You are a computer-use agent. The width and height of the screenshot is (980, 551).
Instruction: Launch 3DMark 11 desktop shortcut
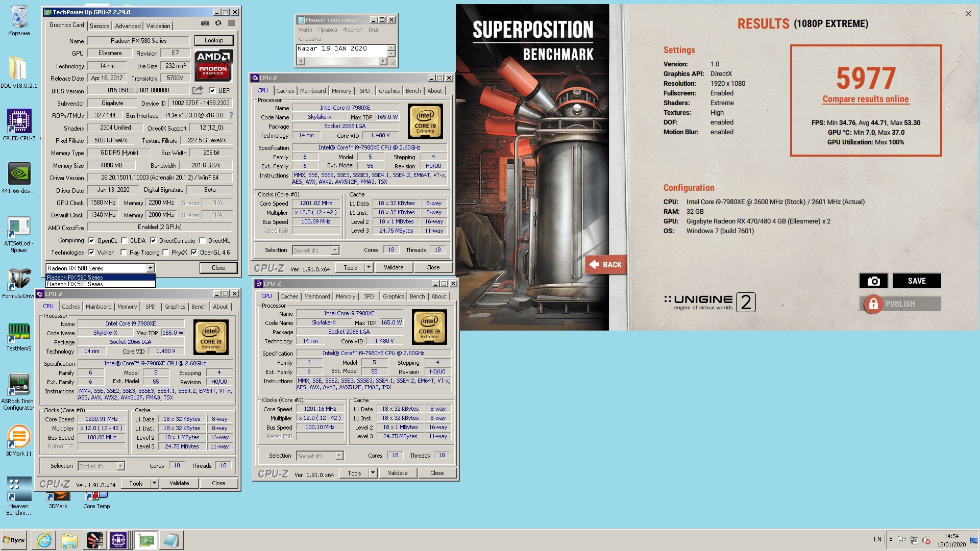click(19, 441)
